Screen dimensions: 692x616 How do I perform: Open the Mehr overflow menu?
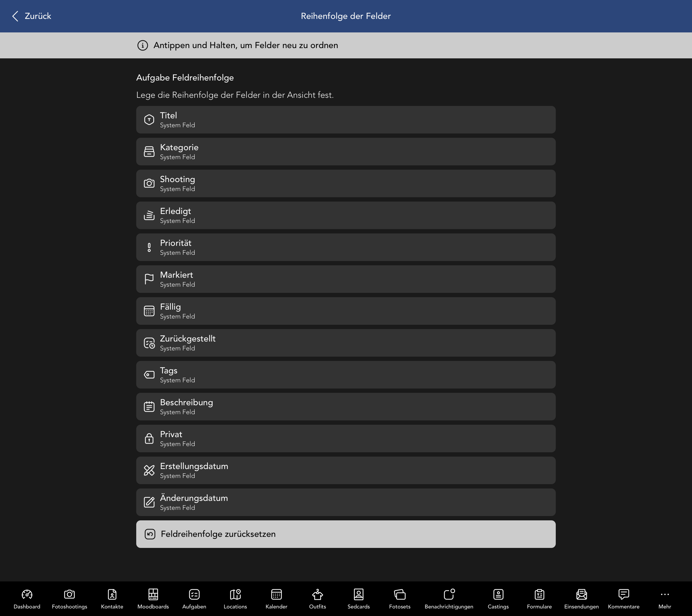pyautogui.click(x=665, y=598)
